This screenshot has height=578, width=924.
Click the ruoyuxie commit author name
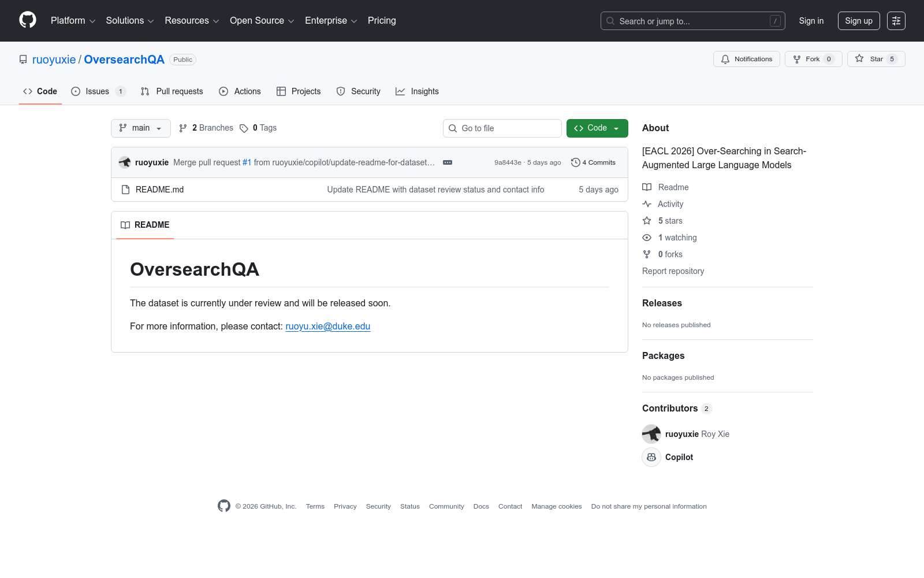click(x=152, y=162)
